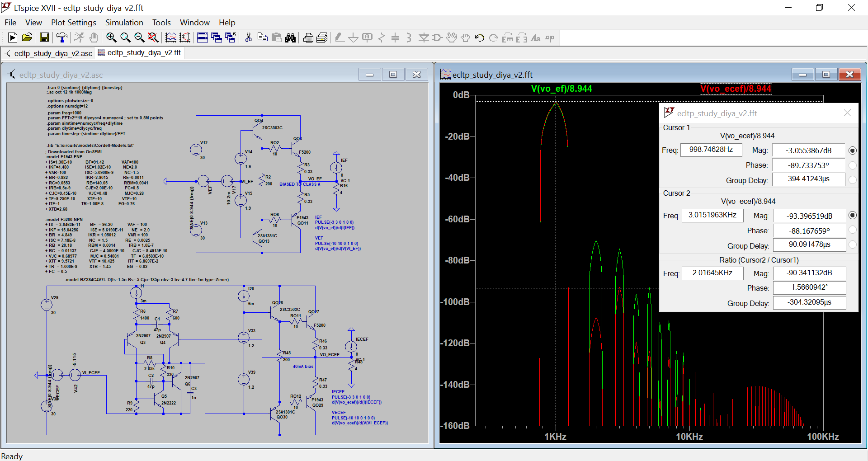The height and width of the screenshot is (461, 868).
Task: Click Ratio Mag field -90.341132dB
Action: coord(809,273)
